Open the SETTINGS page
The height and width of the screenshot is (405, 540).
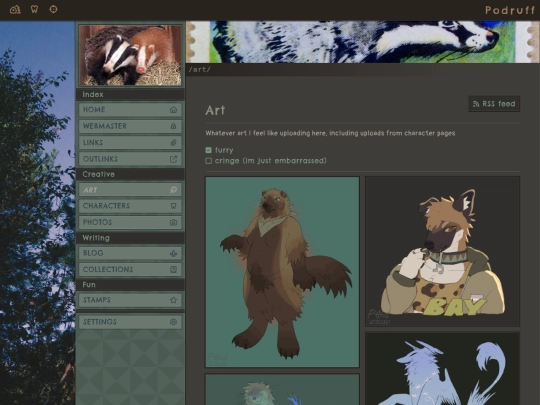click(130, 322)
